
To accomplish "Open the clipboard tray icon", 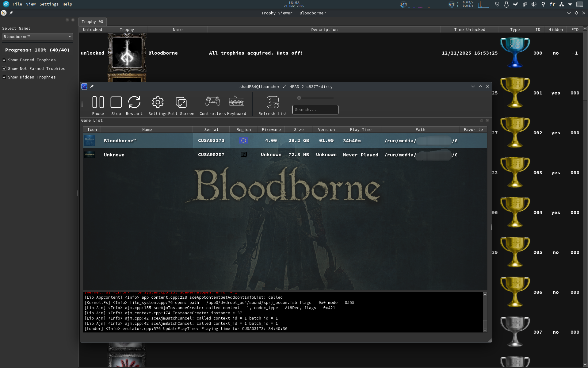I will pos(525,4).
